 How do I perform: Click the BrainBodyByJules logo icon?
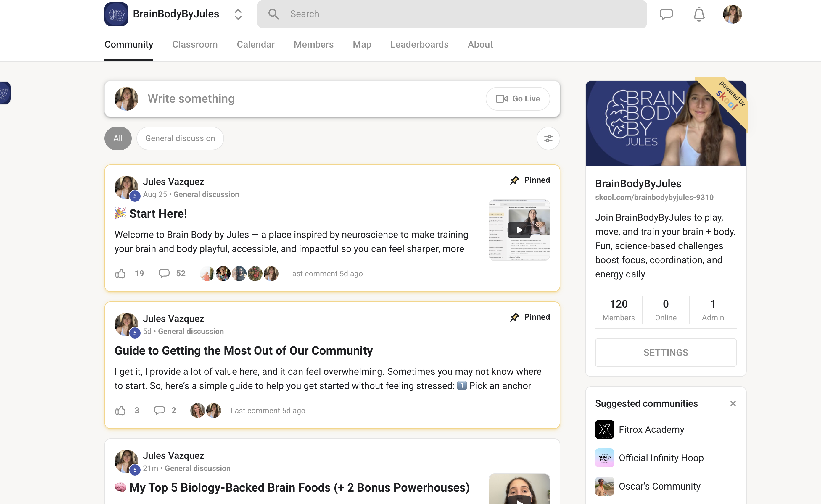pyautogui.click(x=116, y=14)
